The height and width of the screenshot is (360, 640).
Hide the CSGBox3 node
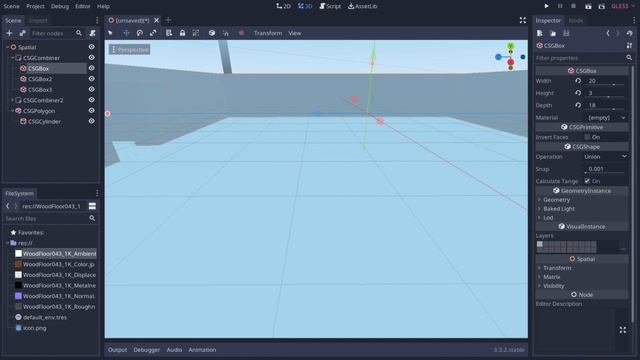(91, 89)
